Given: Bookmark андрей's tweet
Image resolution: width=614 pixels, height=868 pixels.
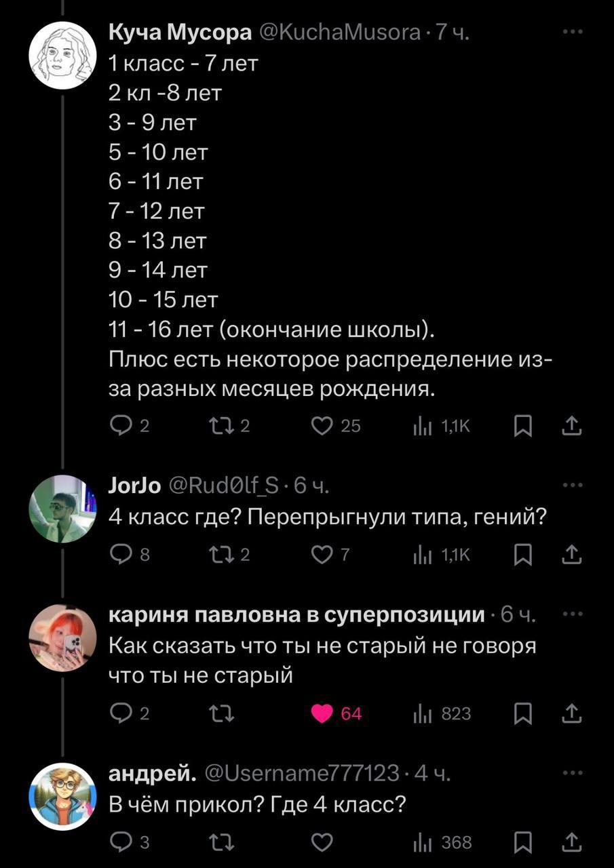Looking at the screenshot, I should click(x=522, y=842).
